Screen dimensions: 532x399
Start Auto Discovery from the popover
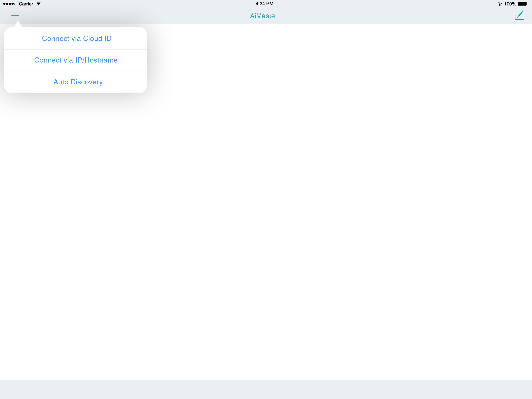(x=78, y=82)
